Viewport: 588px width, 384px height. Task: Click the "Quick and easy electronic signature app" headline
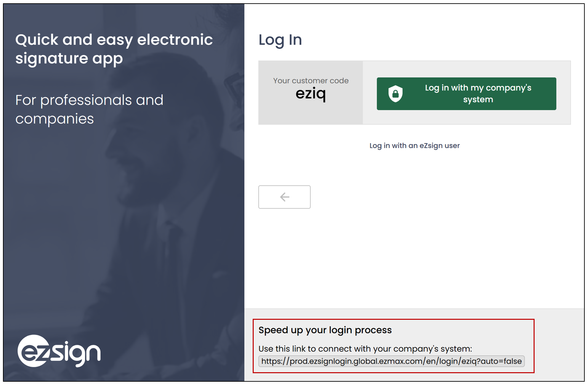[x=114, y=49]
